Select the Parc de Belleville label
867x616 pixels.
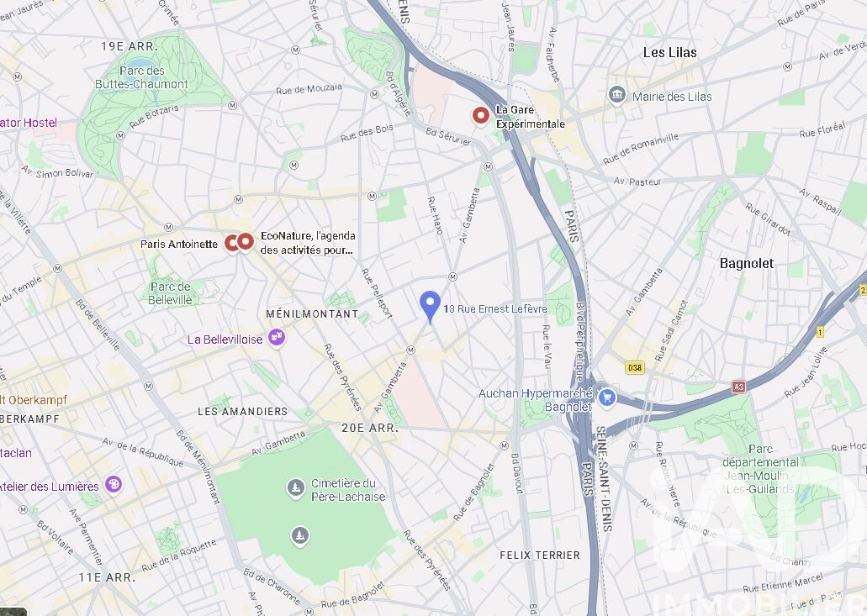[x=171, y=293]
